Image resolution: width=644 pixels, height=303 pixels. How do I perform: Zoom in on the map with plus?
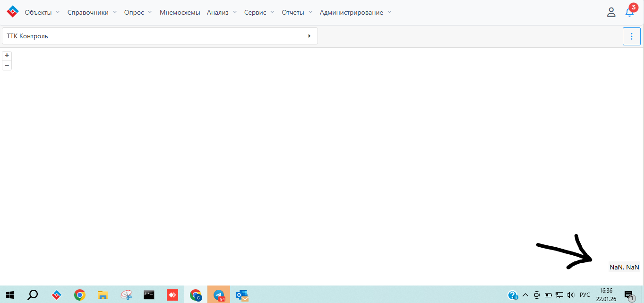(7, 55)
